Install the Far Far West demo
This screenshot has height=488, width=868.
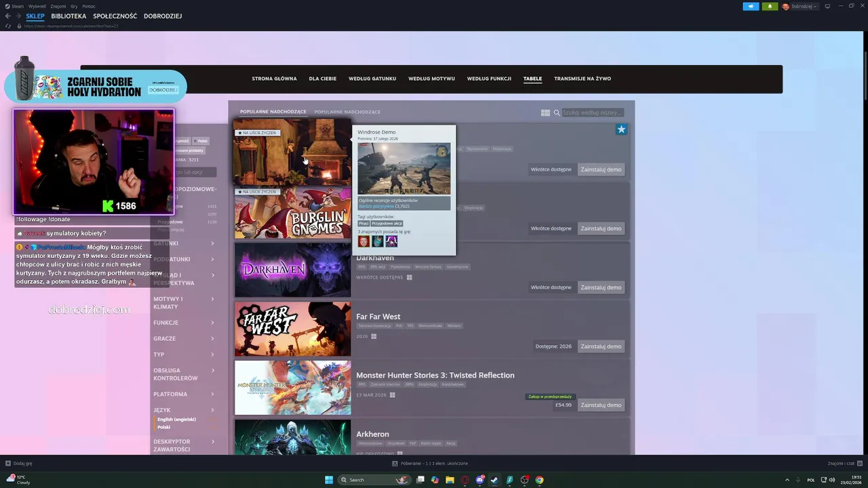pyautogui.click(x=601, y=346)
